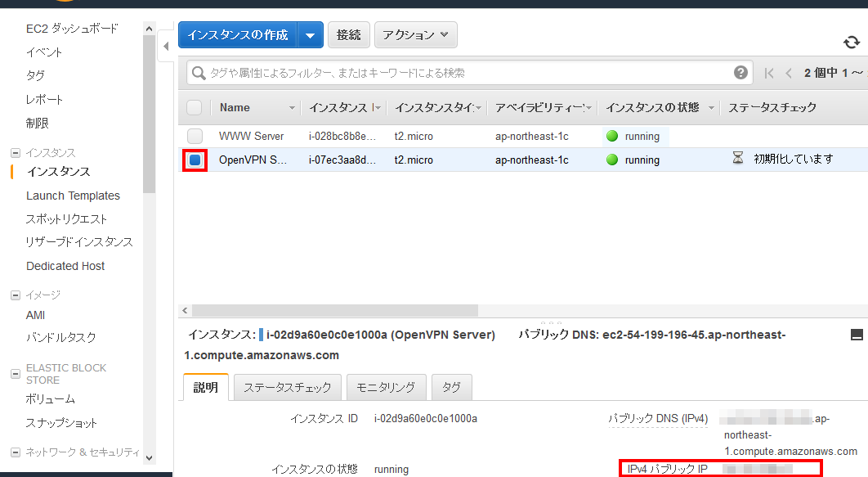Viewport: 868px width, 477px height.
Task: Go to previous page of instance results
Action: coord(789,73)
